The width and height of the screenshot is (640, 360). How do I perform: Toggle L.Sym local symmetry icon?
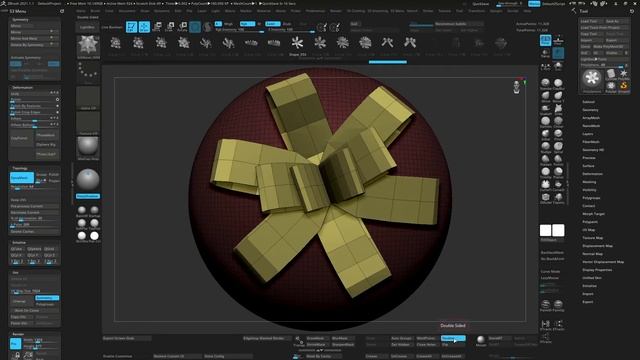coord(545,66)
